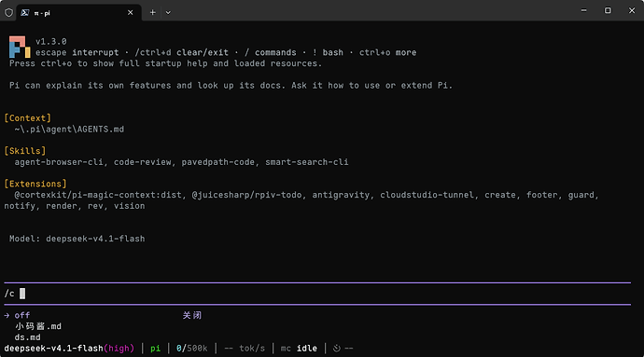Focus the '/c' command input field
This screenshot has height=357, width=644.
[317, 294]
